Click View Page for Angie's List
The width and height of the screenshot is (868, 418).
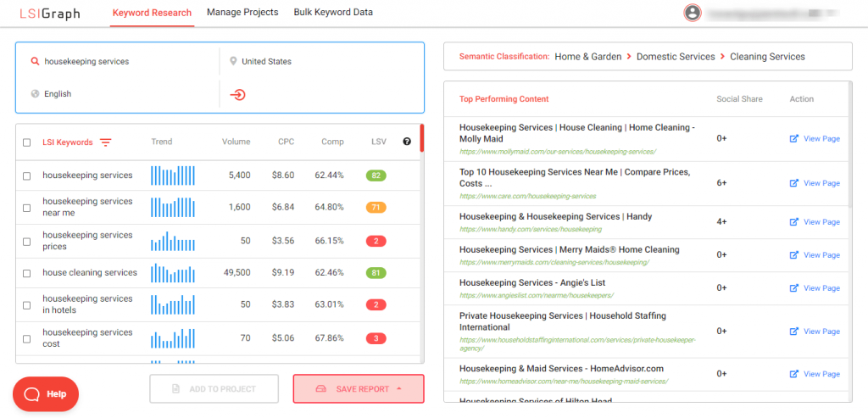(821, 288)
